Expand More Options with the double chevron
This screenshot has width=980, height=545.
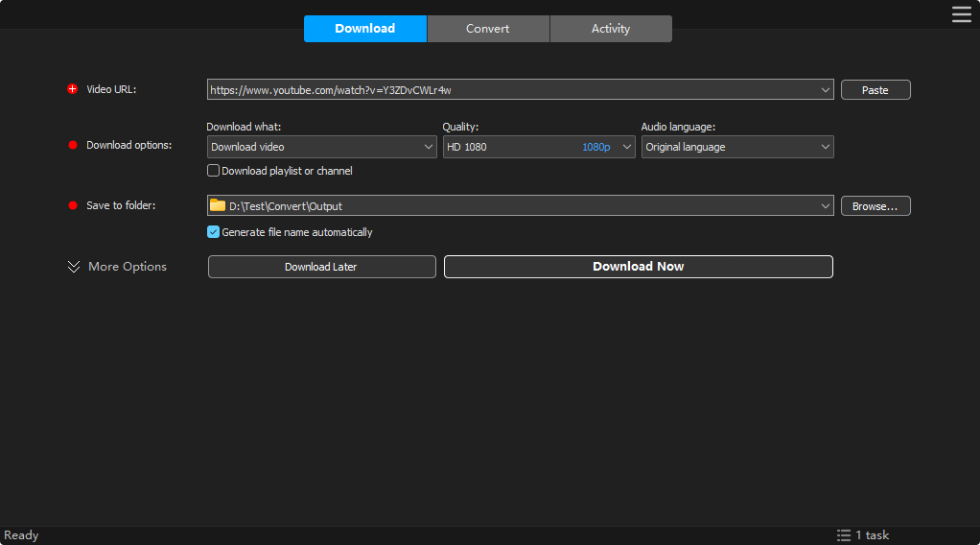click(x=74, y=267)
